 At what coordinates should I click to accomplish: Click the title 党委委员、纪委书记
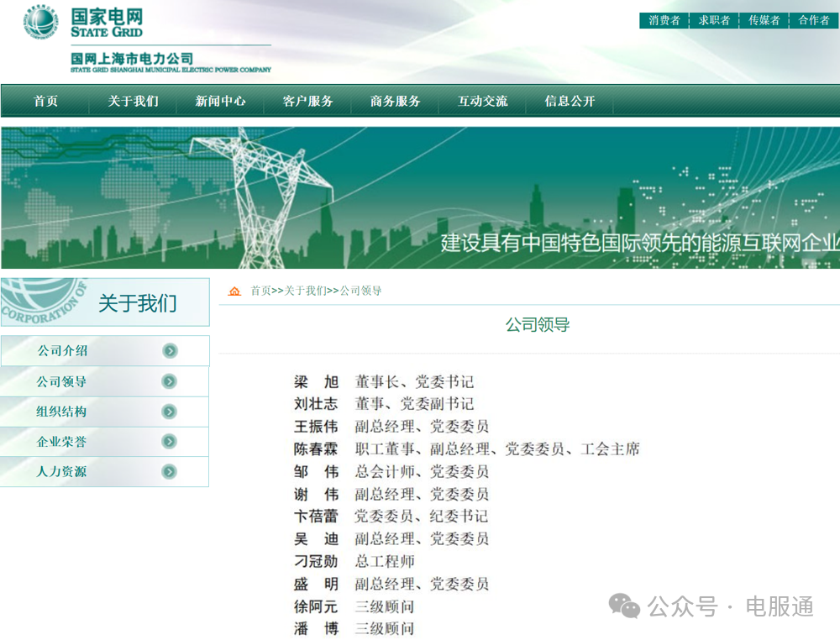click(x=422, y=517)
